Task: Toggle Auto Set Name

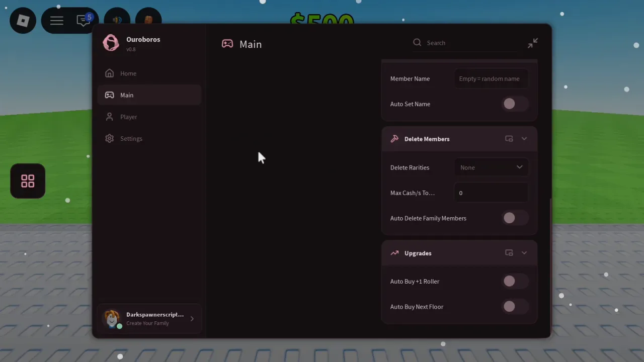Action: [515, 104]
